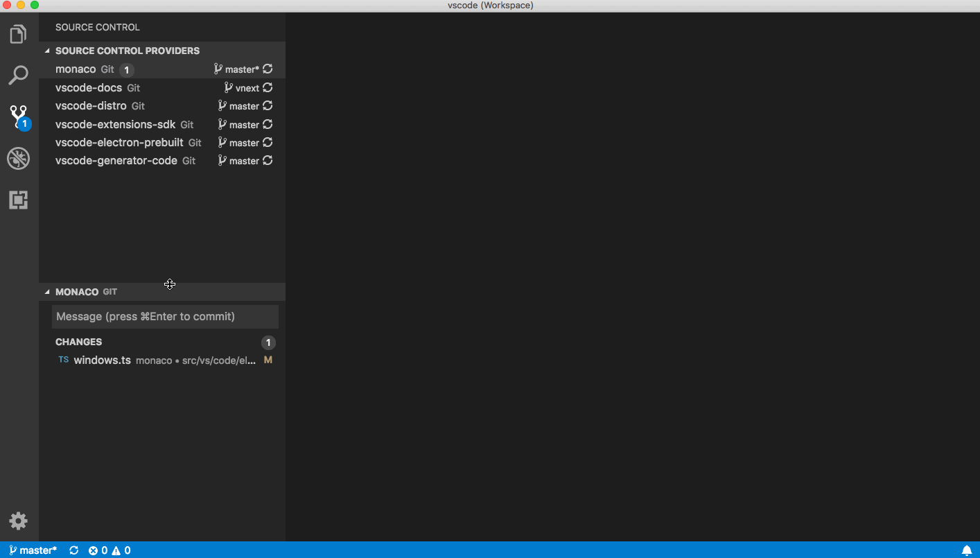
Task: Collapse the MONACO GIT section
Action: click(x=162, y=292)
